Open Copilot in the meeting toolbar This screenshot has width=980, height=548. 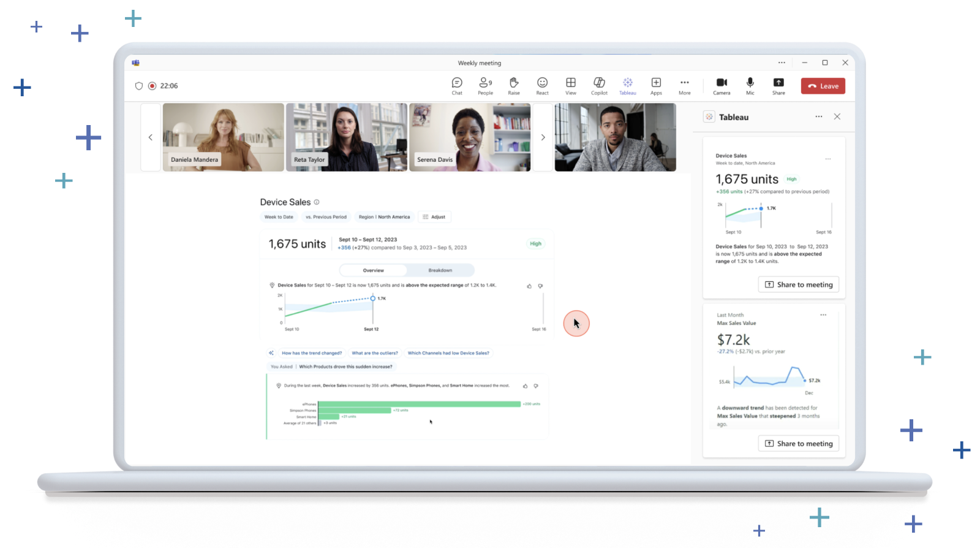tap(599, 86)
